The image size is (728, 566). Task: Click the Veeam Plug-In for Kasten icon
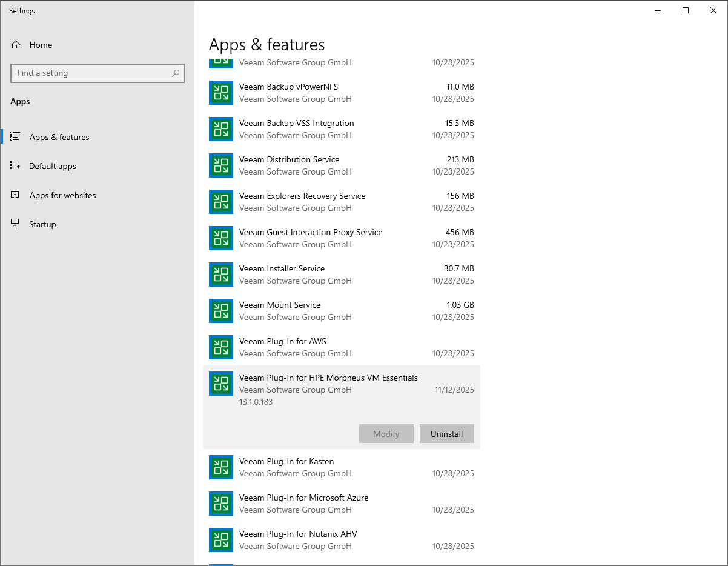point(220,467)
